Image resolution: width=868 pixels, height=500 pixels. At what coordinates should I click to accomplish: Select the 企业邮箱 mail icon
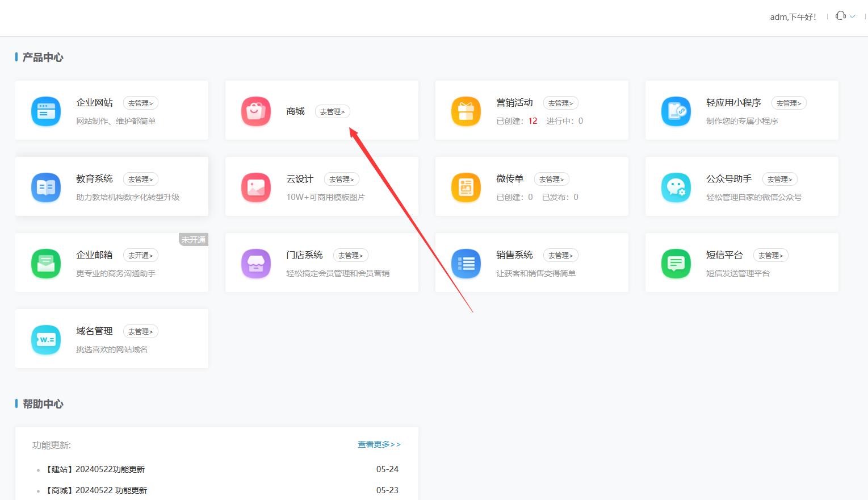(x=45, y=264)
